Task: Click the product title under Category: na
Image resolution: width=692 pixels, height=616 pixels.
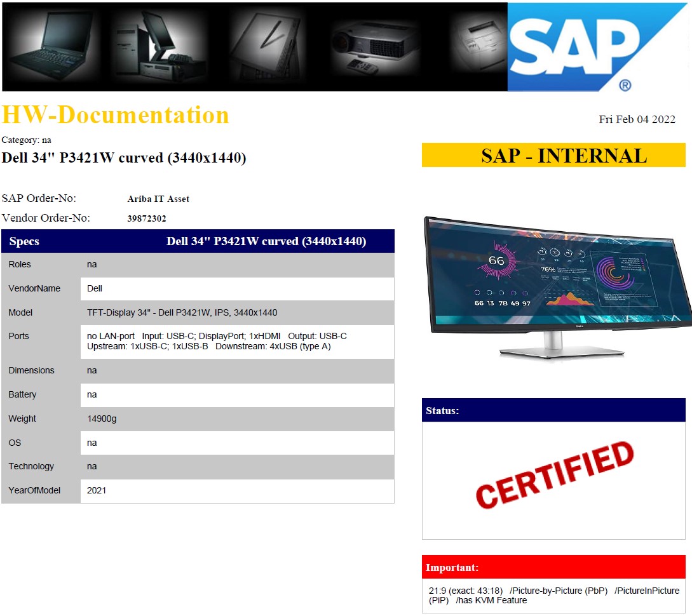Action: 124,157
